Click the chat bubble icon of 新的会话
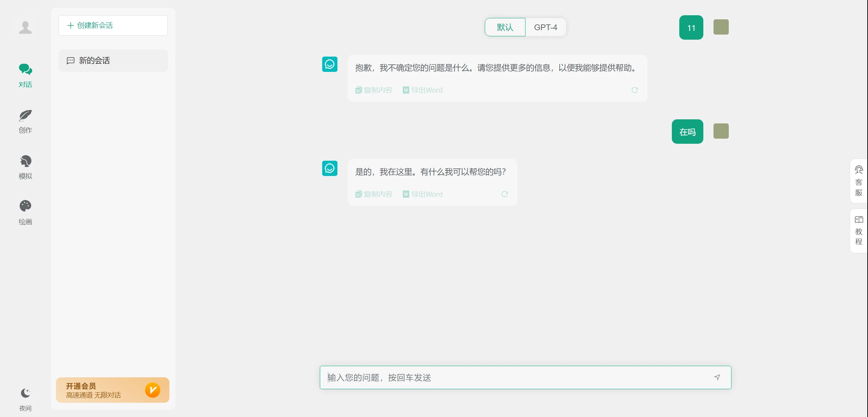 [70, 61]
